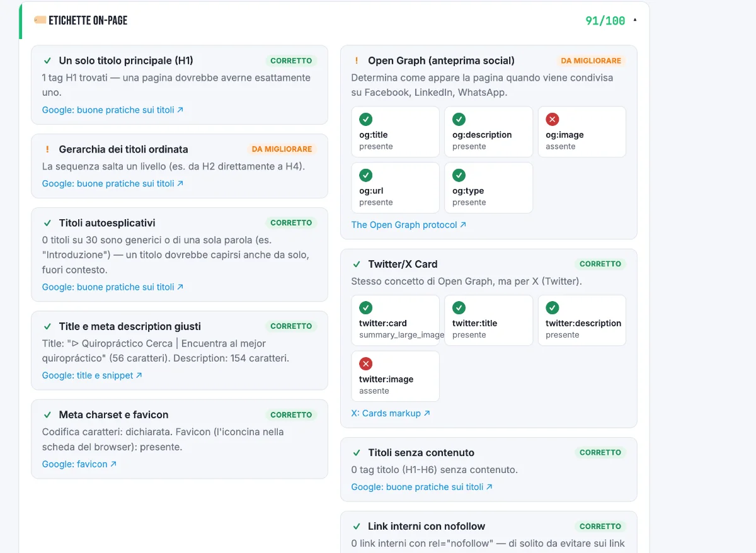
Task: Click the warning icon next to Gerarchia dei titoli ordinata
Action: click(x=47, y=149)
